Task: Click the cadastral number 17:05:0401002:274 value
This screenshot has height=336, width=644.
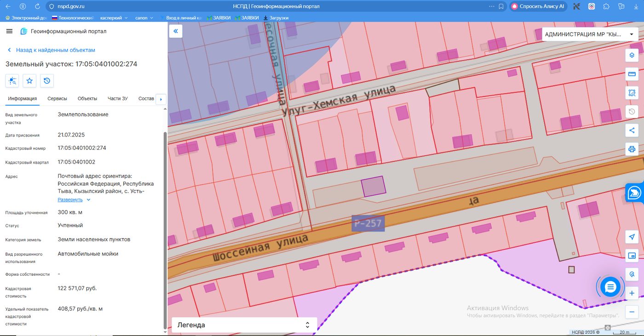Action: 82,148
